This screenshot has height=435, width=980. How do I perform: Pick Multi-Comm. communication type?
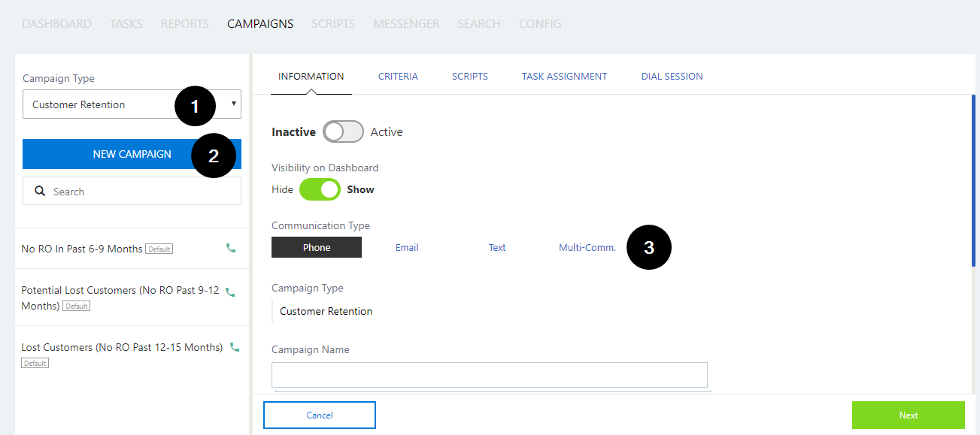pyautogui.click(x=587, y=247)
